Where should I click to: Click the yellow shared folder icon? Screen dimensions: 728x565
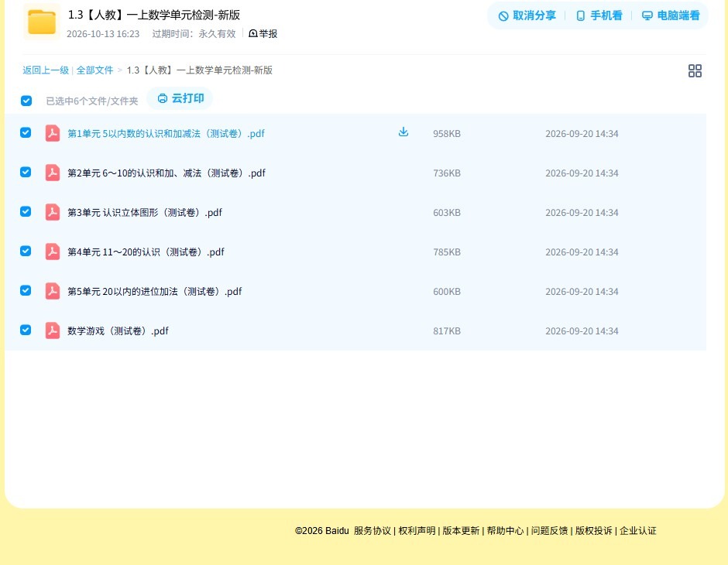(x=42, y=22)
